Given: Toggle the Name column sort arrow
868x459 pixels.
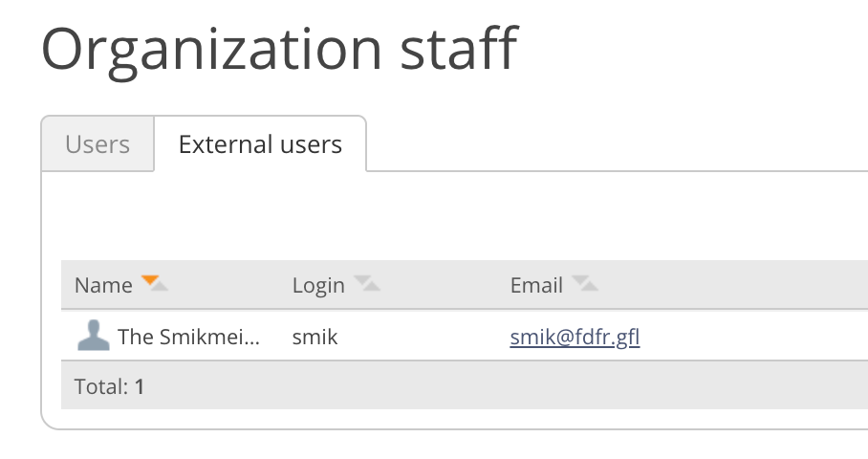Looking at the screenshot, I should pos(153,283).
